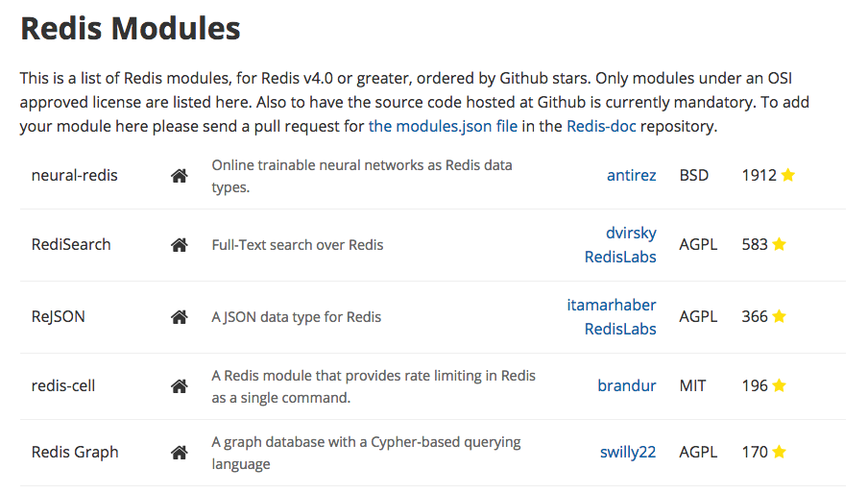Screen dimensions: 868x494
Task: Open the modules.json file link
Action: point(443,126)
